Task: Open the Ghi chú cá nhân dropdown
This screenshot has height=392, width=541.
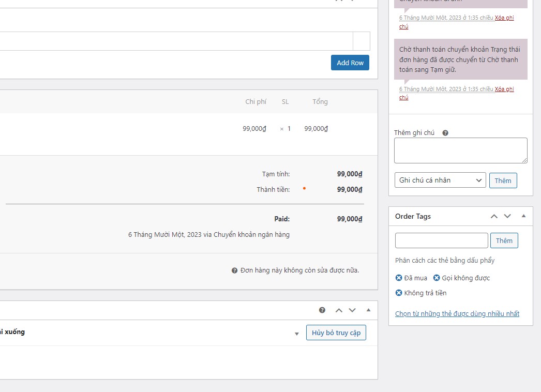Action: (x=440, y=180)
